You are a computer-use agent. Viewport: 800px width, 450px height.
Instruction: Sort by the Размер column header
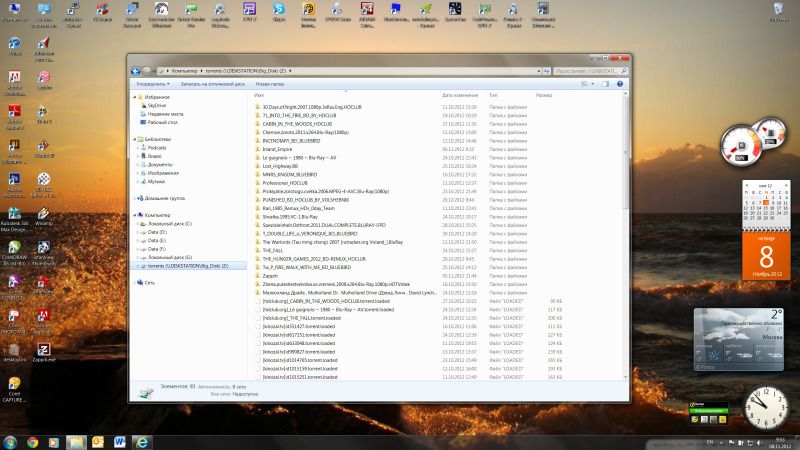pos(544,95)
